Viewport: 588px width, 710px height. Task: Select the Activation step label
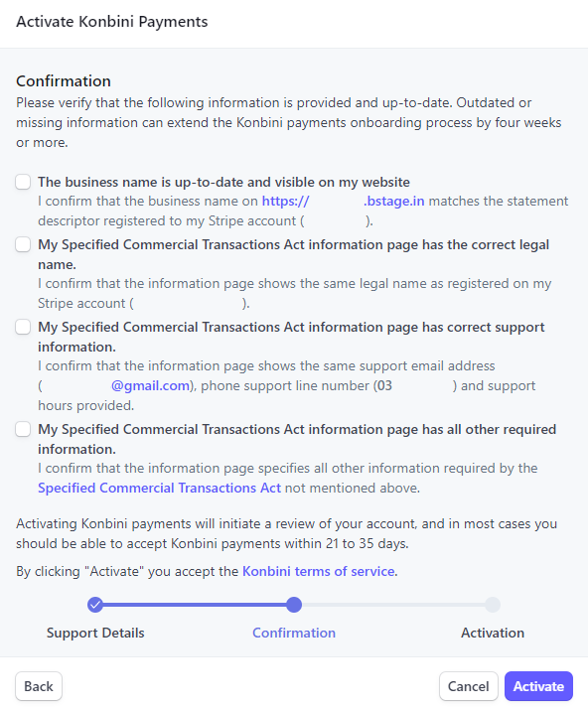[493, 633]
